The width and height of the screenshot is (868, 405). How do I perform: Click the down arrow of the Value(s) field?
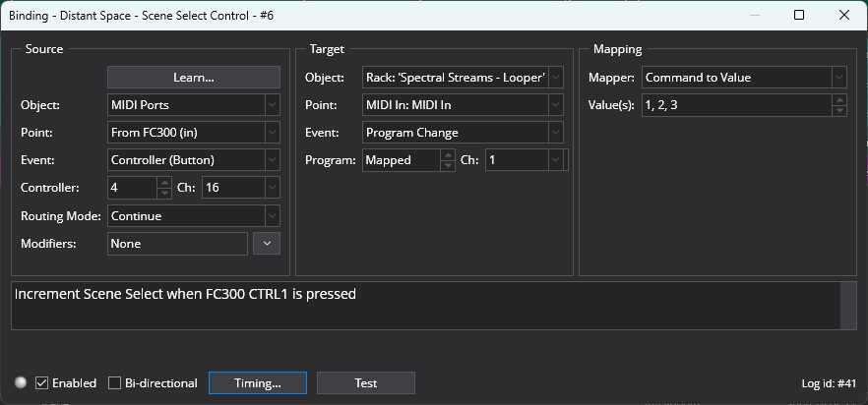[x=839, y=110]
